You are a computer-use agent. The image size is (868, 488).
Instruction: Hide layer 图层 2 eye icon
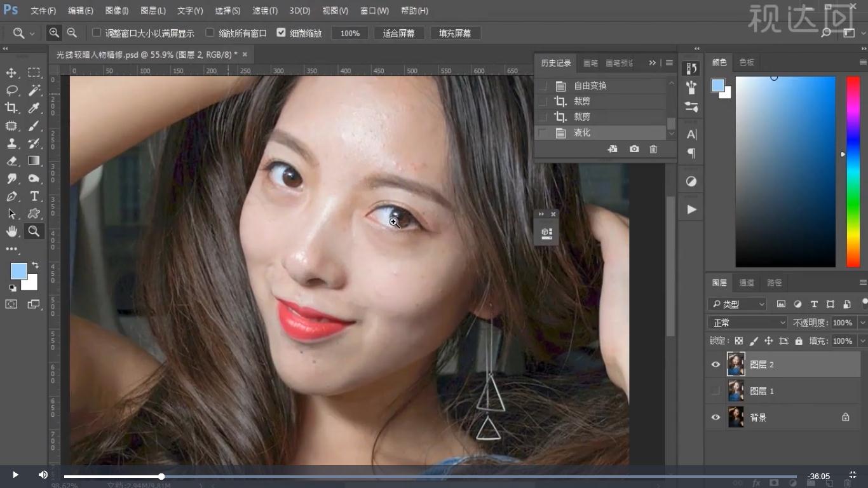(x=715, y=365)
